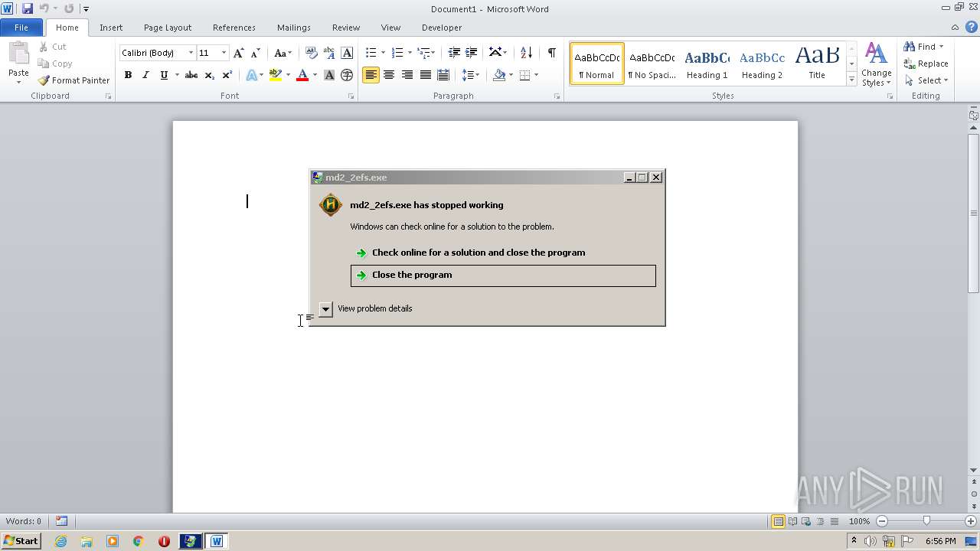This screenshot has width=980, height=551.
Task: Click the Cut command
Action: (53, 47)
